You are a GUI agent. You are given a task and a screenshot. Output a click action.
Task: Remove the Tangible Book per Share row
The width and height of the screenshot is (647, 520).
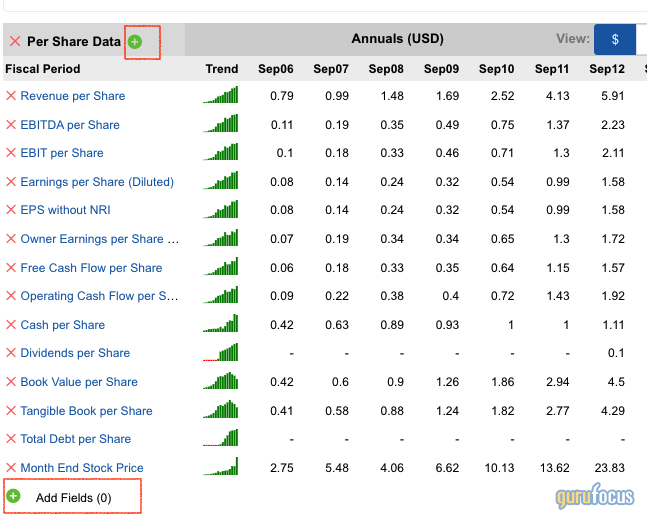pos(11,410)
